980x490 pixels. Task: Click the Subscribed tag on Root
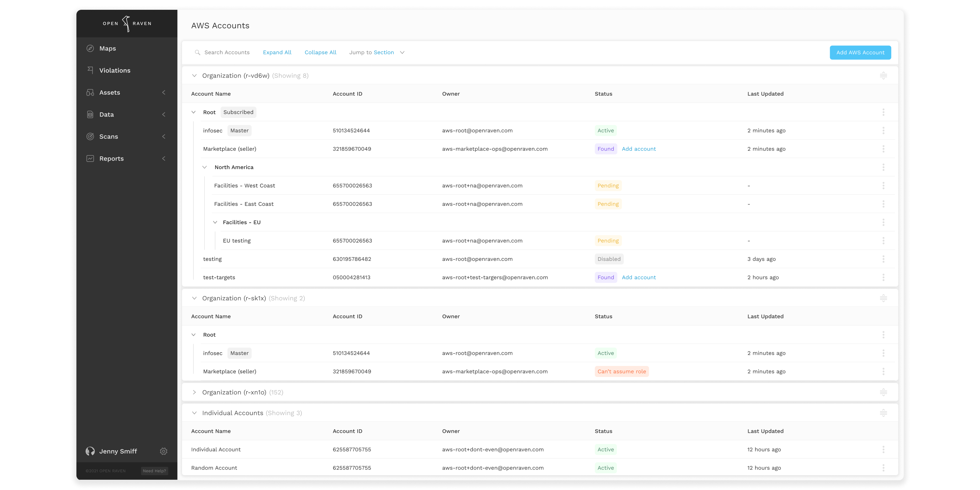[x=238, y=112]
